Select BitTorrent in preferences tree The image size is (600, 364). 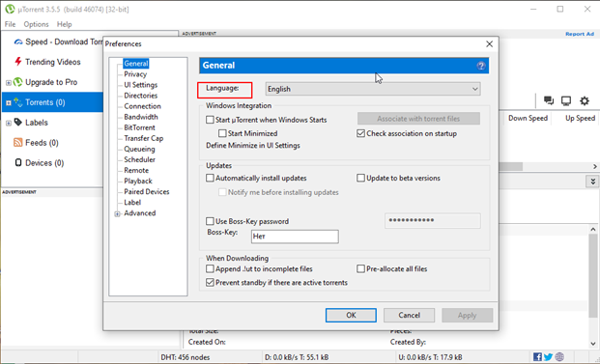(139, 127)
